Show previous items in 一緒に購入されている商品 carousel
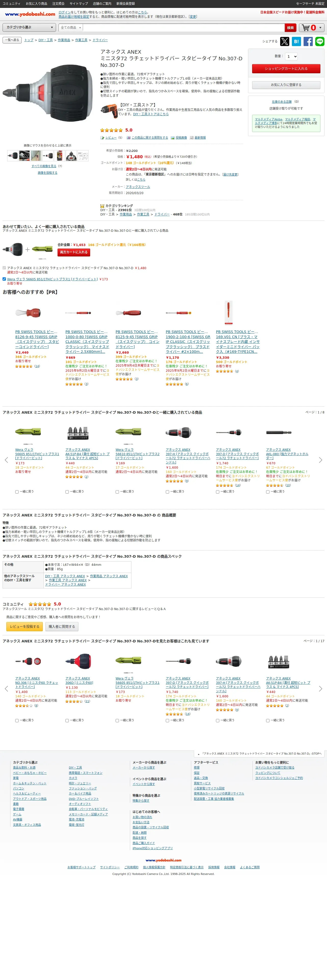 coord(6,460)
